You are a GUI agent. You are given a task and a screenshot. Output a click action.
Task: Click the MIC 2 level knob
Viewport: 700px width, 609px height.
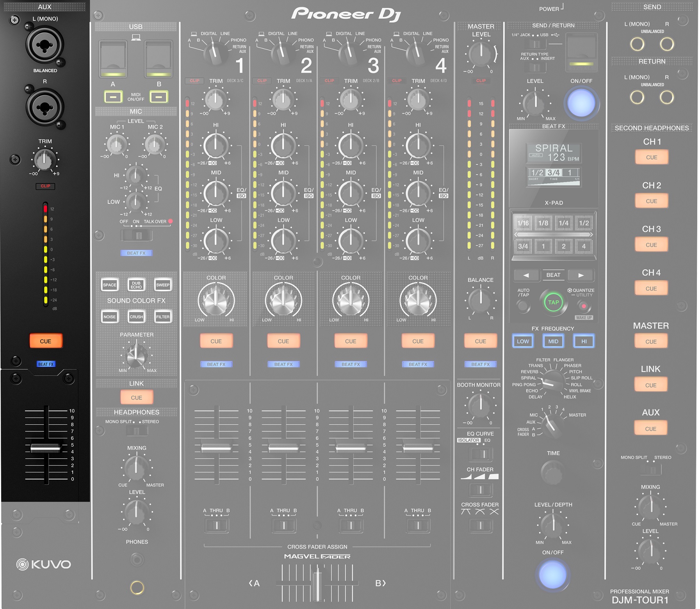coord(155,144)
